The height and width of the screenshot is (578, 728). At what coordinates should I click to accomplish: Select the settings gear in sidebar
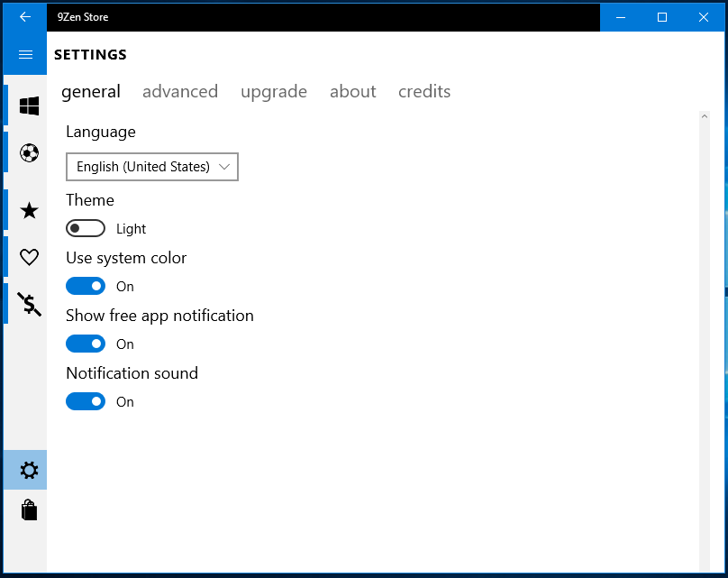point(25,470)
